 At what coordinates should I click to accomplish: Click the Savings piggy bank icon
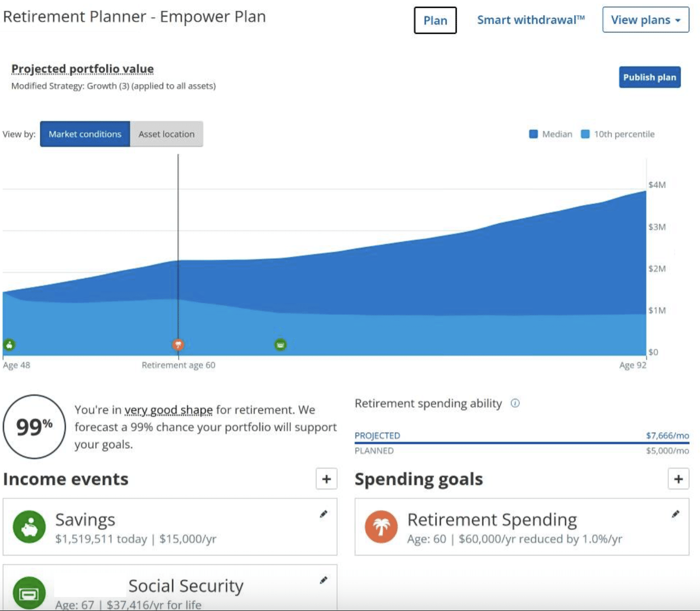tap(30, 527)
